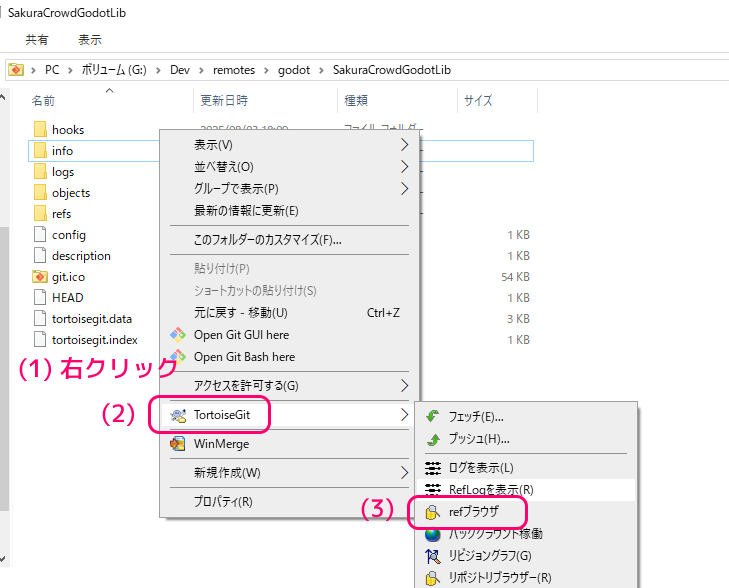The height and width of the screenshot is (588, 729).
Task: Choose ログを表示(L) in TortoiseGit submenu
Action: 481,468
